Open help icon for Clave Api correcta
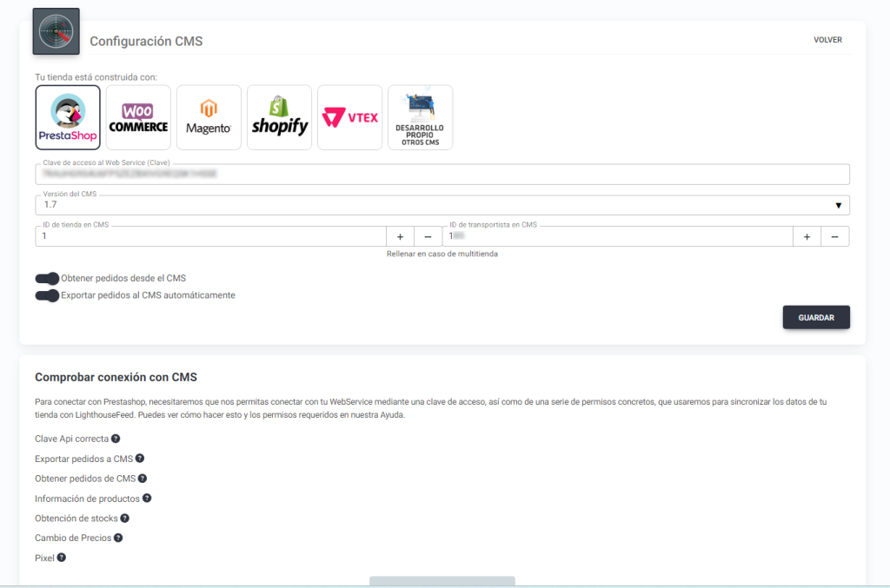890x588 pixels. 116,439
